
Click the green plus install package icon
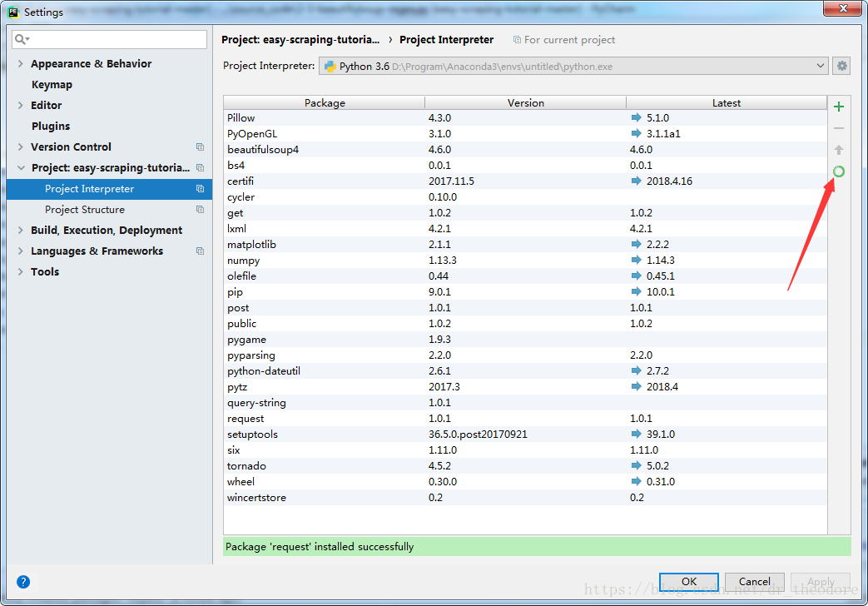pyautogui.click(x=839, y=107)
